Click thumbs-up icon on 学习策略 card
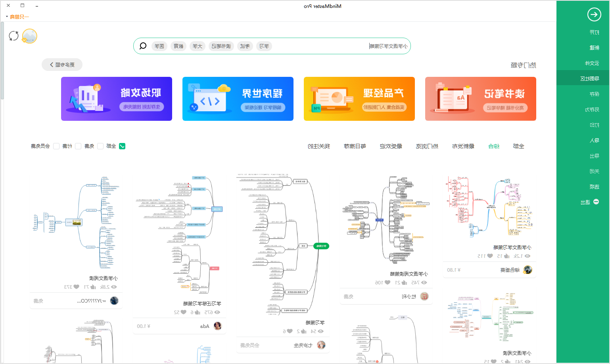 point(303,332)
